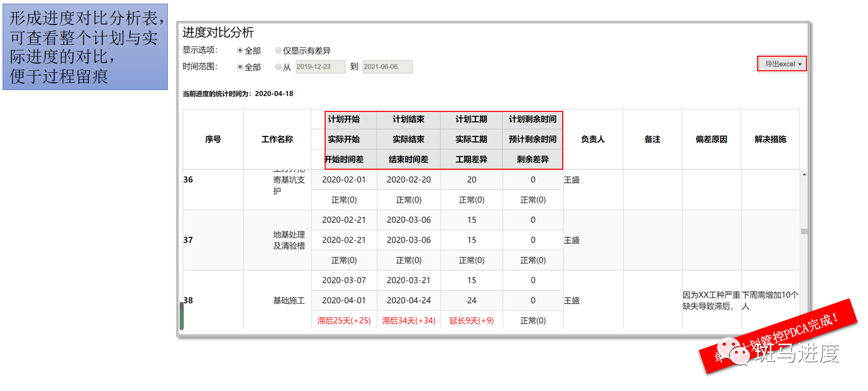Click table scrollbar up arrow

[804, 174]
